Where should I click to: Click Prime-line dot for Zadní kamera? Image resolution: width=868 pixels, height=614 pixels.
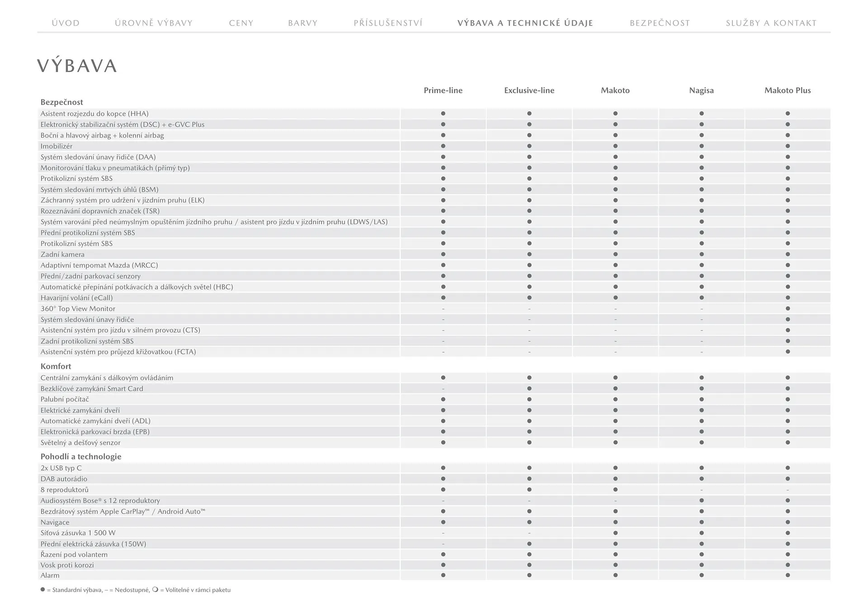[443, 255]
